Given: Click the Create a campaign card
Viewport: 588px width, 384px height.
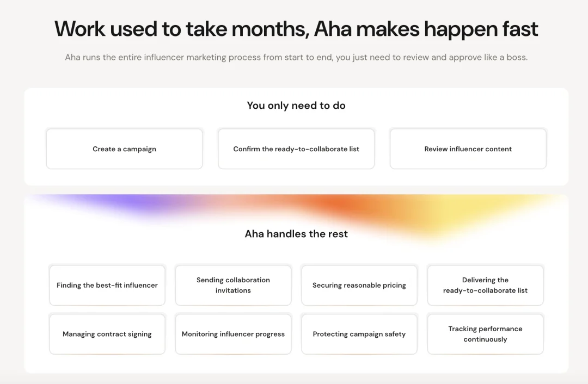Looking at the screenshot, I should (x=124, y=149).
